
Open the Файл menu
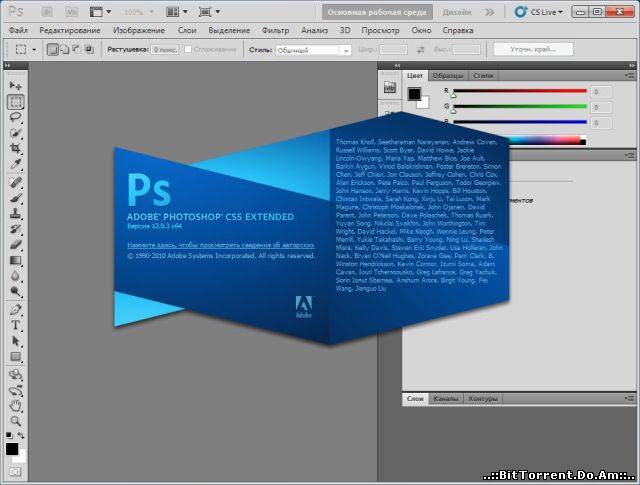click(x=18, y=30)
